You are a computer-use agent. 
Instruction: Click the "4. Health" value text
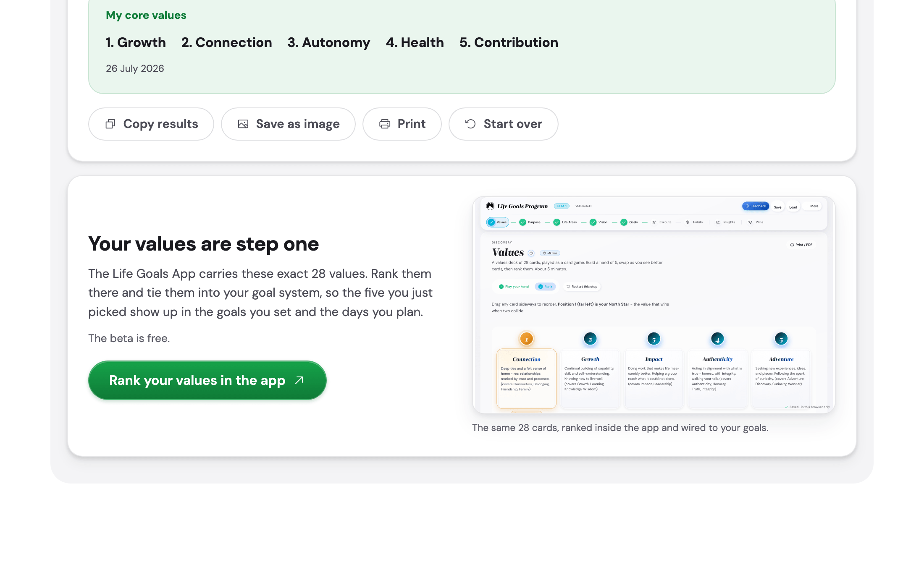tap(415, 42)
